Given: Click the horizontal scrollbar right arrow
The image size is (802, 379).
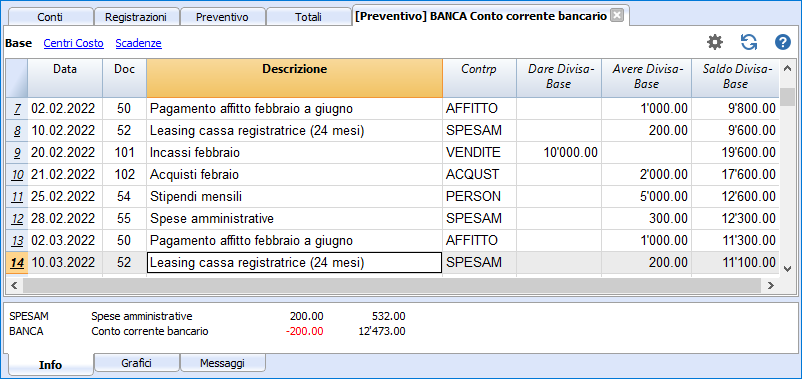Looking at the screenshot, I should point(770,286).
